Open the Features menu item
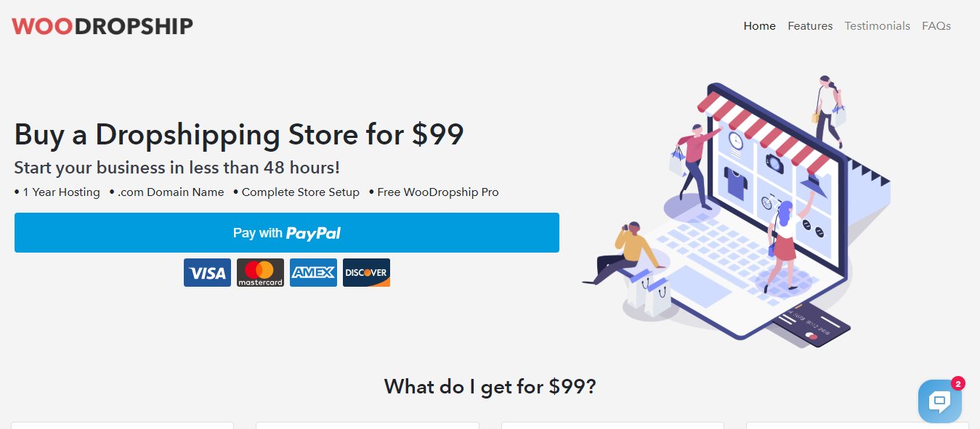This screenshot has width=980, height=429. (810, 26)
